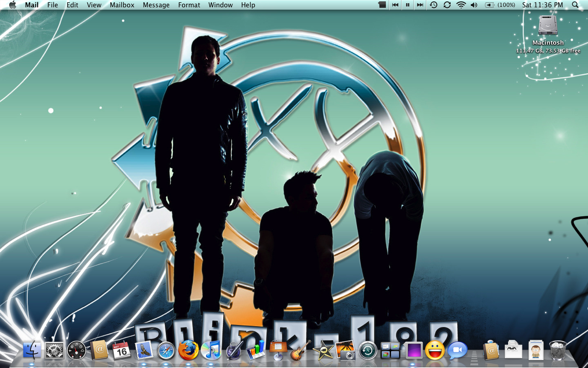The width and height of the screenshot is (588, 368).
Task: Open the View menu
Action: tap(94, 5)
